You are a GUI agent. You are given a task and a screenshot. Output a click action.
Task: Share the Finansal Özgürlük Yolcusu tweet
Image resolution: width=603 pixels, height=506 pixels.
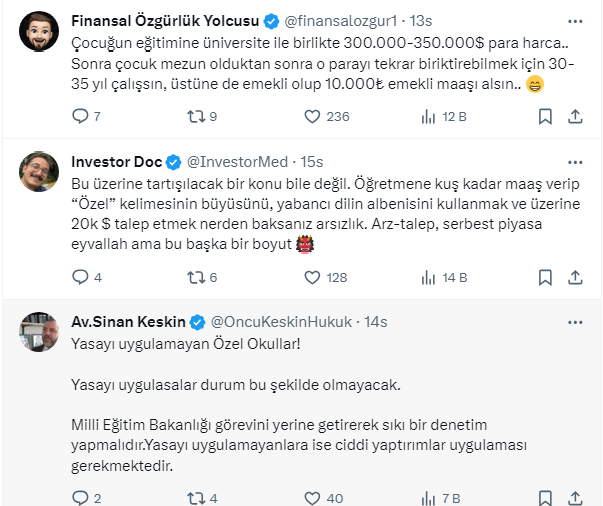(x=575, y=116)
